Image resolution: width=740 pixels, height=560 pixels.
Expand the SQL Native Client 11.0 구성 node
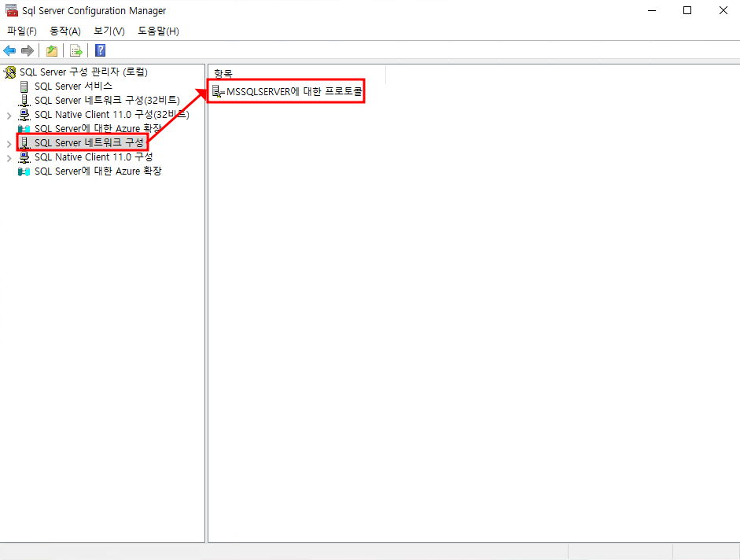pyautogui.click(x=9, y=158)
